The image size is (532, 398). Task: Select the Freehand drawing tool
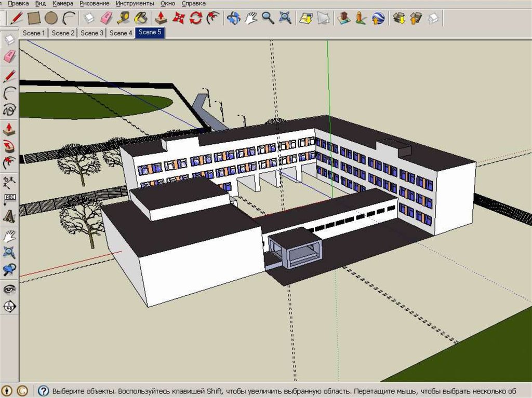click(x=9, y=109)
